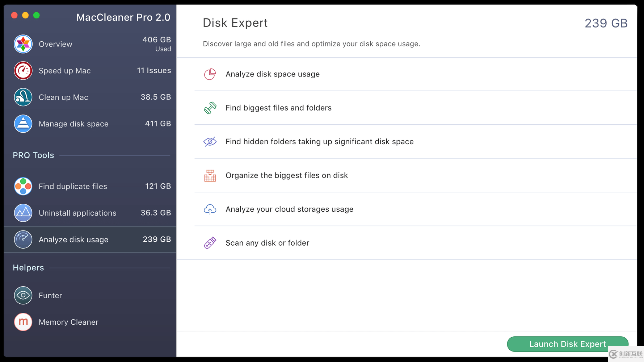The width and height of the screenshot is (644, 362).
Task: Click the brick wall organize files icon
Action: tap(210, 175)
